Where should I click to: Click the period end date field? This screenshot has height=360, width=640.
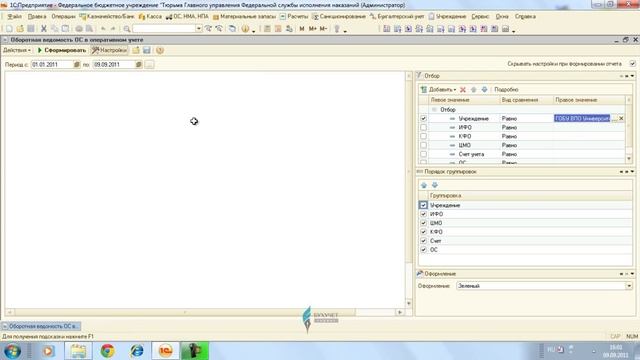pos(113,64)
